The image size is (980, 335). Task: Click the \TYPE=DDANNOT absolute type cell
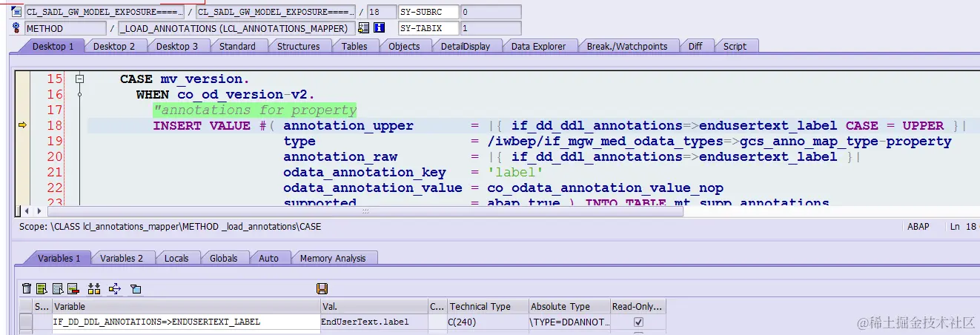point(569,322)
